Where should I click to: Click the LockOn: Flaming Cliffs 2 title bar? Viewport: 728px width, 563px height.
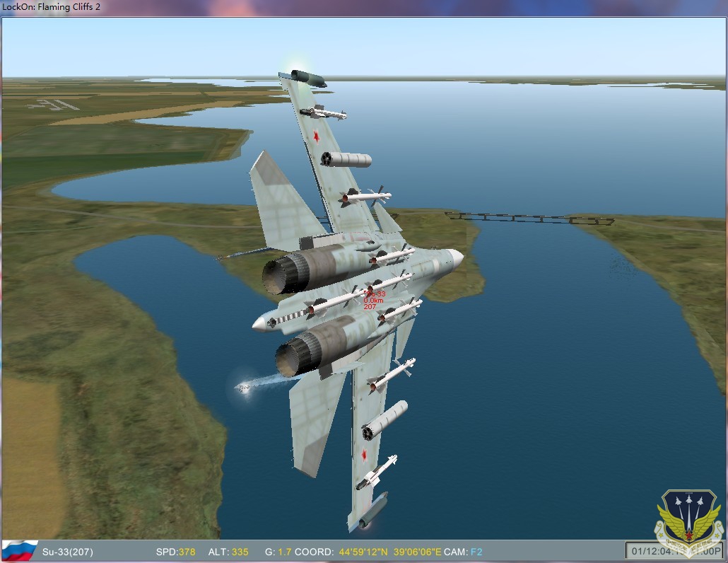click(364, 7)
